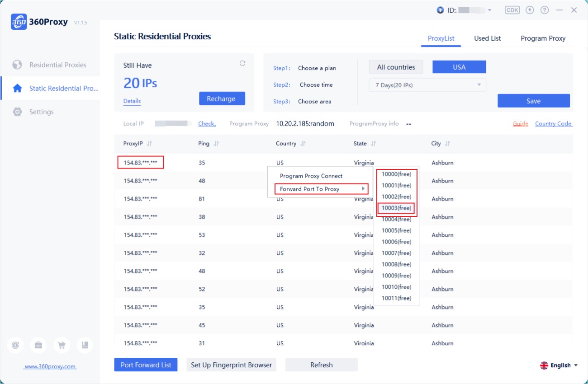Click the briefcase icon in the bottom sidebar
Screen dimensions: 588x384
[x=38, y=346]
